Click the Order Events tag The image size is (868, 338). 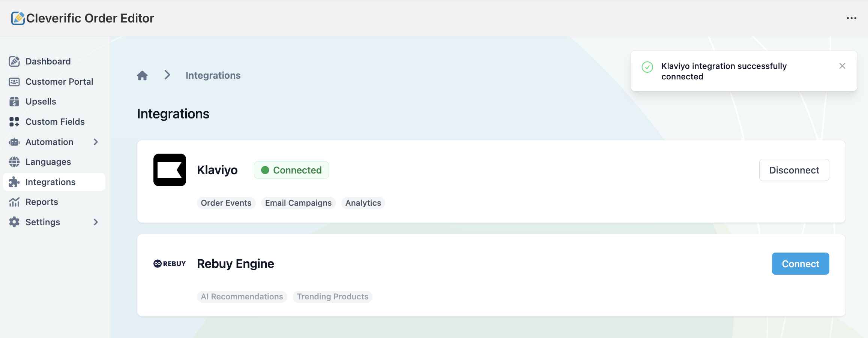[226, 203]
